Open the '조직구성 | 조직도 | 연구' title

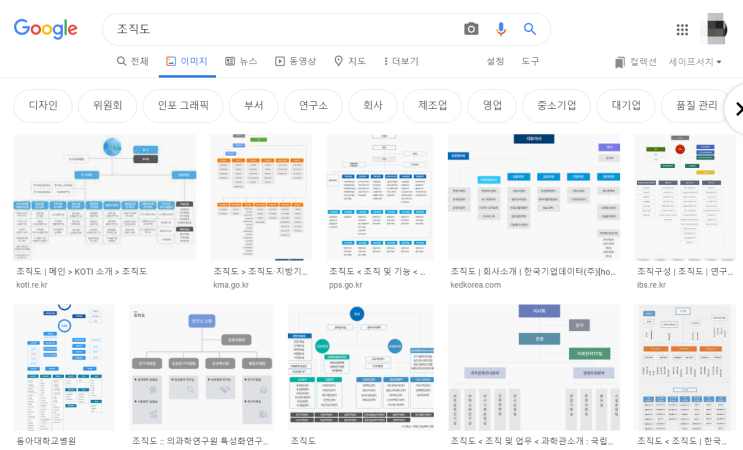click(x=685, y=271)
